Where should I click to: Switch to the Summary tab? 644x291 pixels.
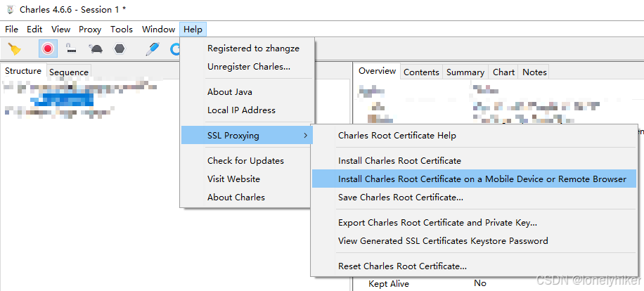point(465,72)
